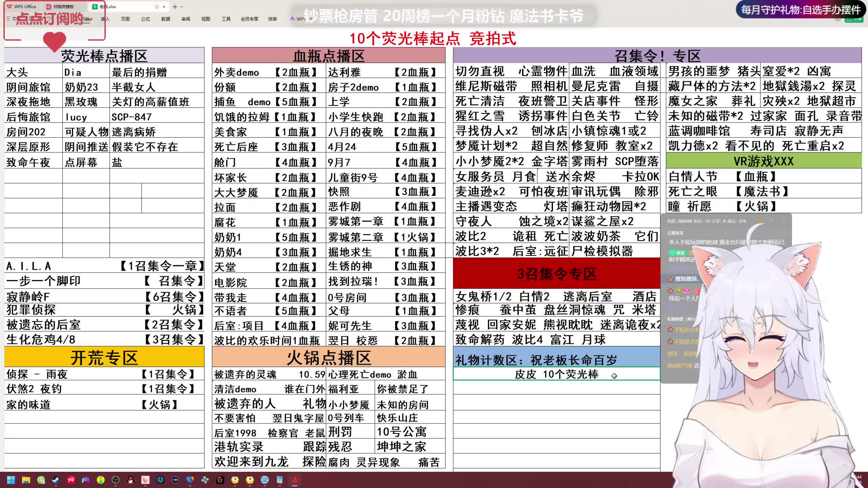Open File Explorer from taskbar
Screen dimensions: 868x488
pyautogui.click(x=26, y=480)
